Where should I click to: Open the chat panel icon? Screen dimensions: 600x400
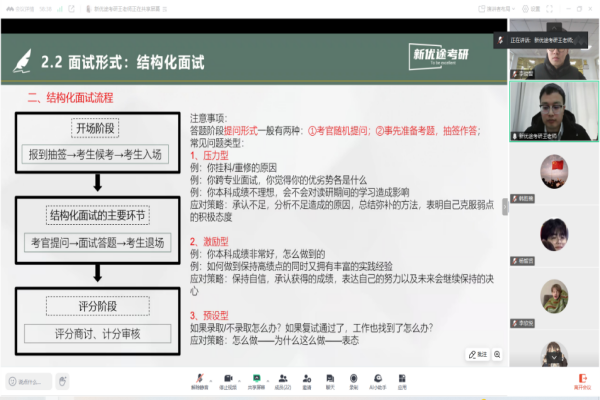[330, 378]
